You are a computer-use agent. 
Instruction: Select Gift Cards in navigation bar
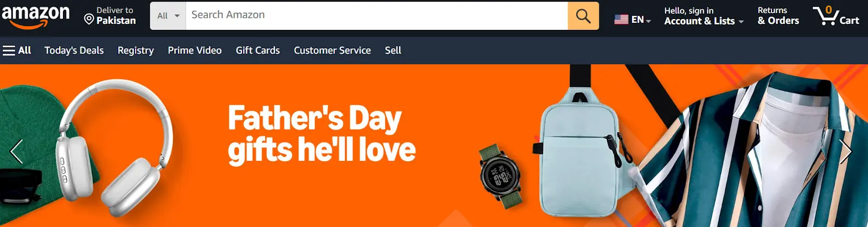(x=258, y=51)
